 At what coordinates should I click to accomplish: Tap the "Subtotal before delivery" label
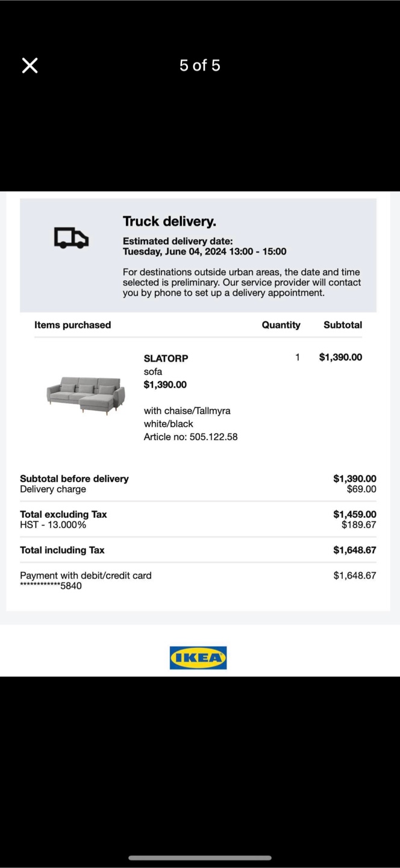[74, 479]
